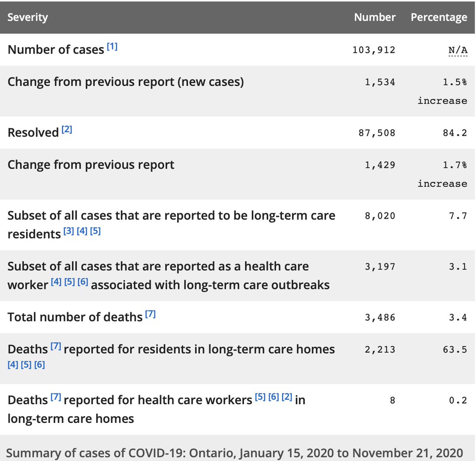Click the N/A abbreviation in Percentage column

pyautogui.click(x=458, y=50)
